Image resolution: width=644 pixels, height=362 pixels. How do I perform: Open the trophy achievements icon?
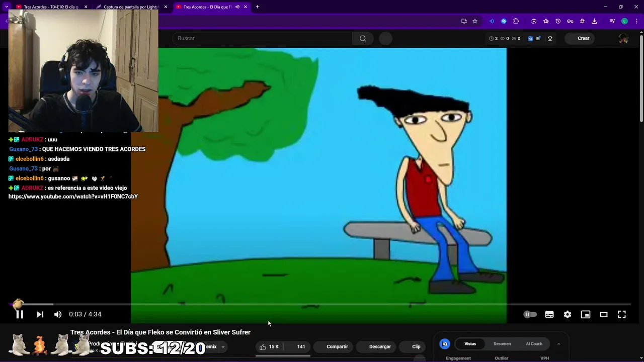pos(550,39)
